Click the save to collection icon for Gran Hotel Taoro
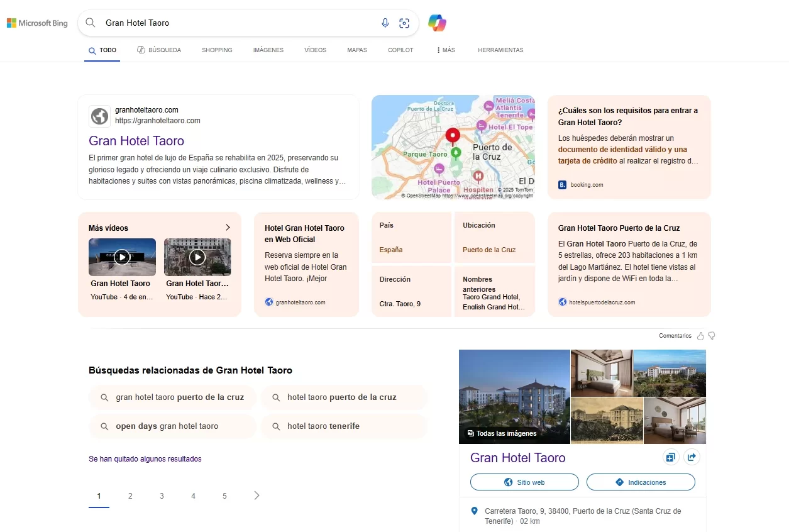This screenshot has height=532, width=789. pyautogui.click(x=670, y=457)
